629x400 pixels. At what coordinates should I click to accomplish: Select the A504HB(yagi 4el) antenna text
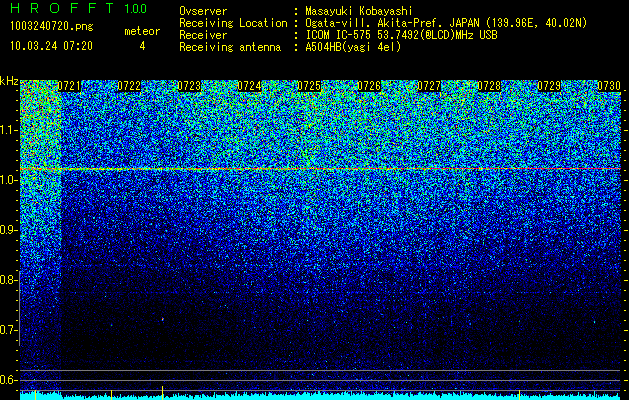point(353,47)
